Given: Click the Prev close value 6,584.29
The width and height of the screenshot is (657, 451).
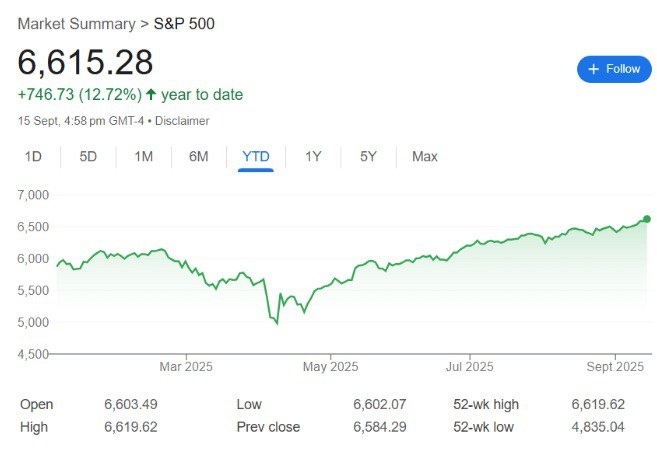Looking at the screenshot, I should point(380,427).
